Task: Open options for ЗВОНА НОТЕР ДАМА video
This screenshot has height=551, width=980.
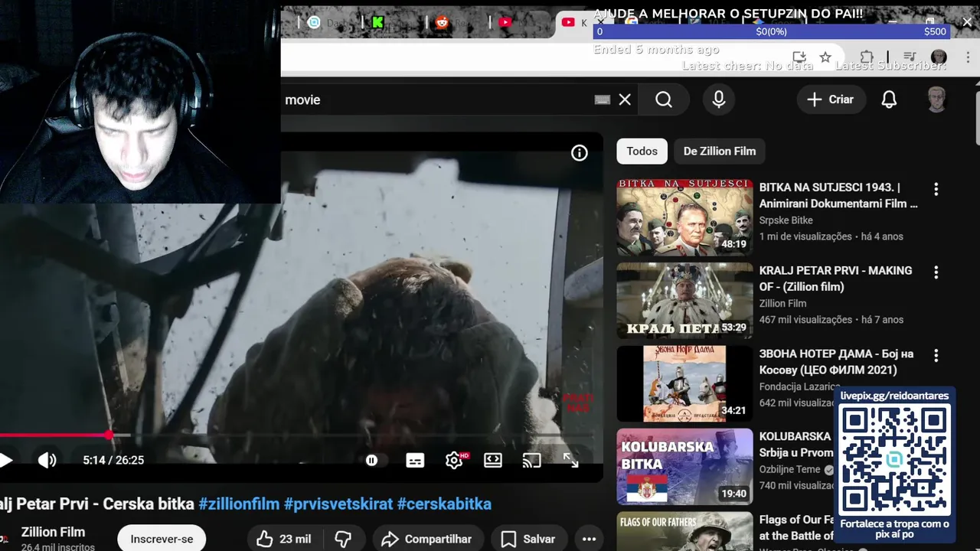Action: (936, 356)
